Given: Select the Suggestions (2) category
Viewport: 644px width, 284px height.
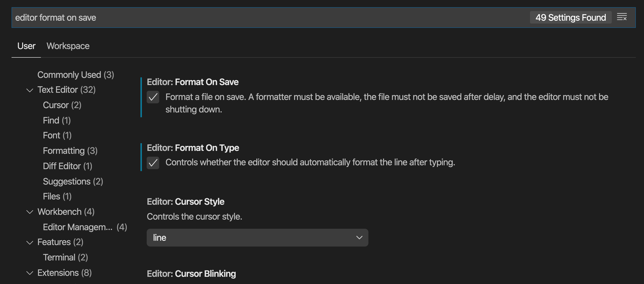Looking at the screenshot, I should click(73, 182).
